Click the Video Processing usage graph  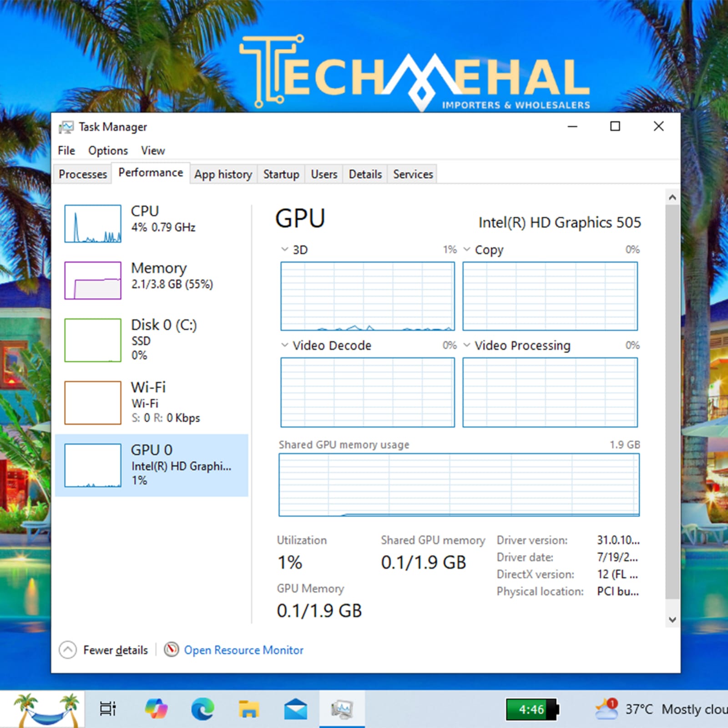(550, 392)
